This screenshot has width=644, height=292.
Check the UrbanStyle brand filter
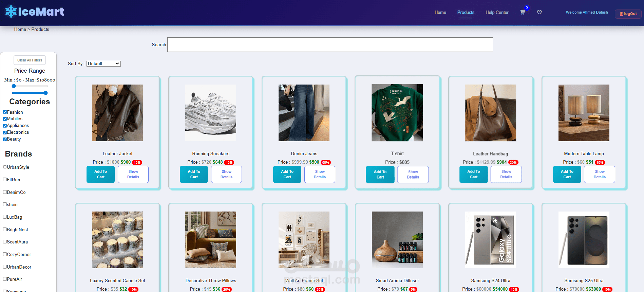click(5, 167)
